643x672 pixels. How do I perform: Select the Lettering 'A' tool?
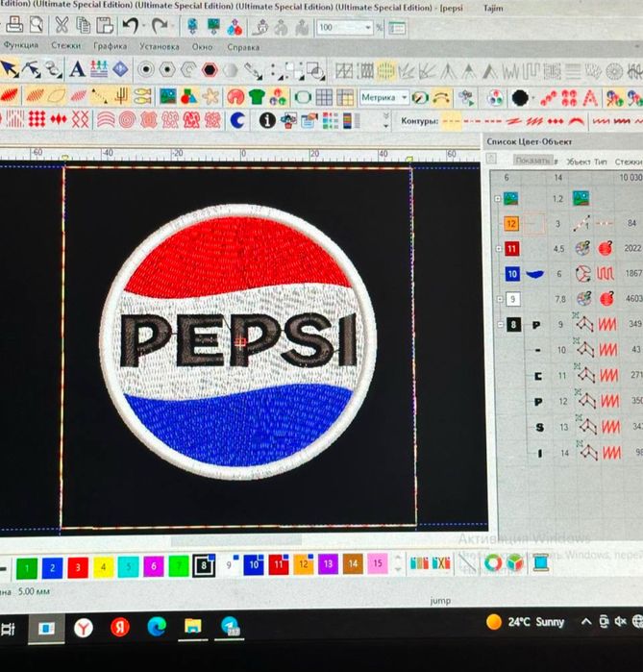point(77,69)
